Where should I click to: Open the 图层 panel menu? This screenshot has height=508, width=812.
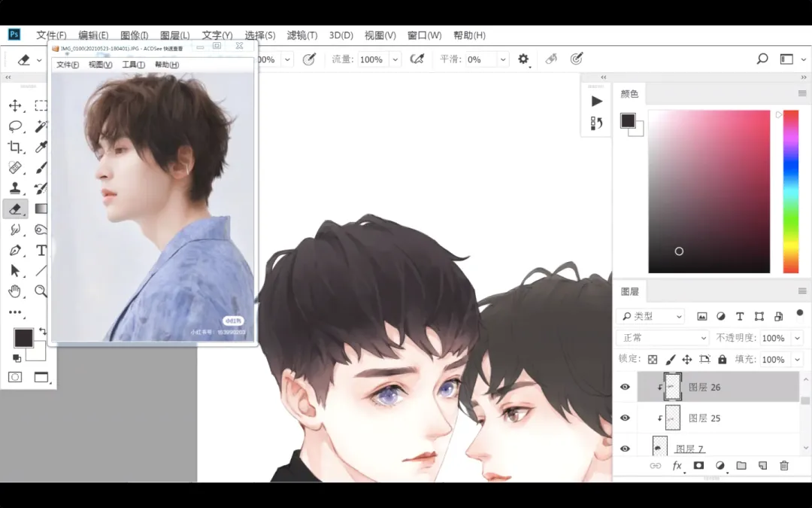tap(802, 291)
